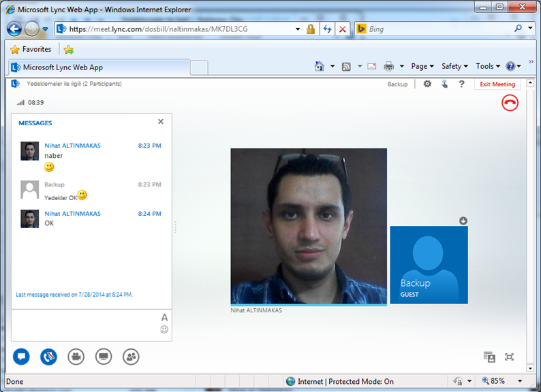The image size is (541, 392).
Task: Open Favorites star button
Action: (31, 49)
